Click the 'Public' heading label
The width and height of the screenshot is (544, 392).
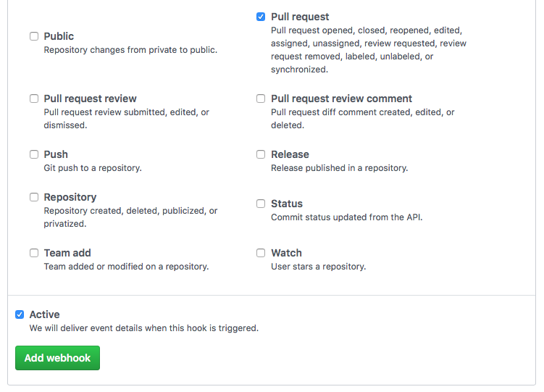pyautogui.click(x=59, y=36)
